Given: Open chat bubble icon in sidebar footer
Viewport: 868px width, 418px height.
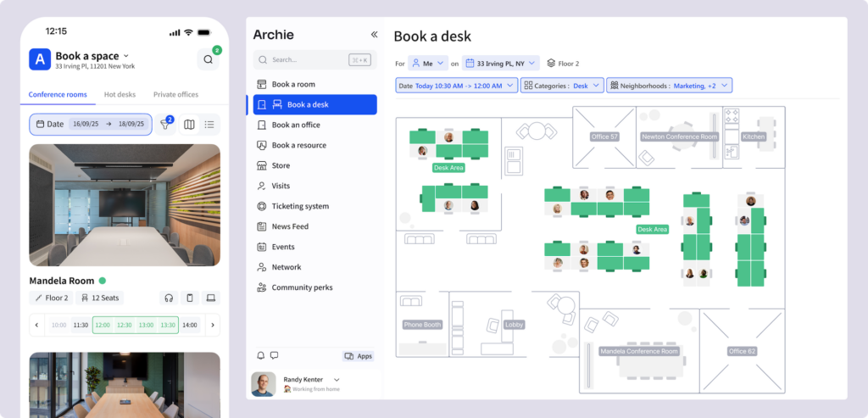Looking at the screenshot, I should click(274, 355).
